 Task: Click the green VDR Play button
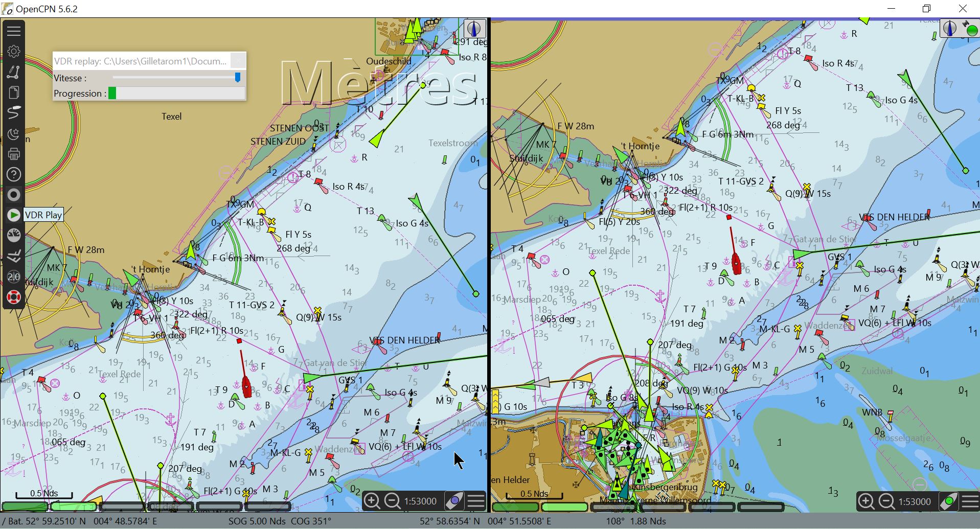tap(14, 215)
